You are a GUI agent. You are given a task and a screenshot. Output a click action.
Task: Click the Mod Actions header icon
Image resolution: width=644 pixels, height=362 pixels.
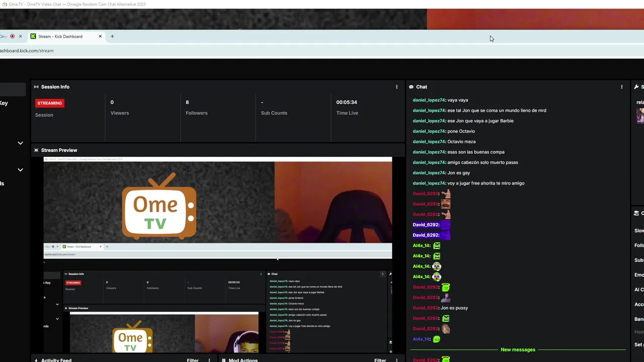tap(223, 360)
